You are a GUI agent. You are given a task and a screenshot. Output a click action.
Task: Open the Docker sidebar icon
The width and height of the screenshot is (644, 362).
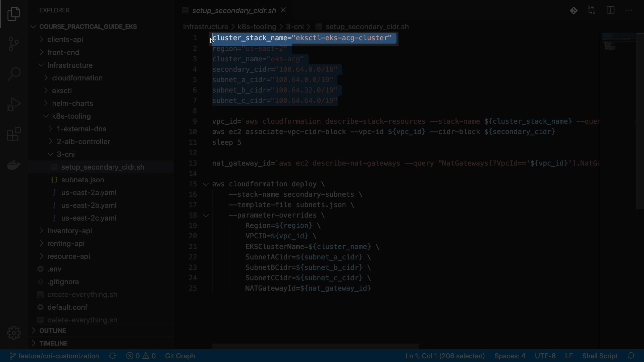coord(14,165)
